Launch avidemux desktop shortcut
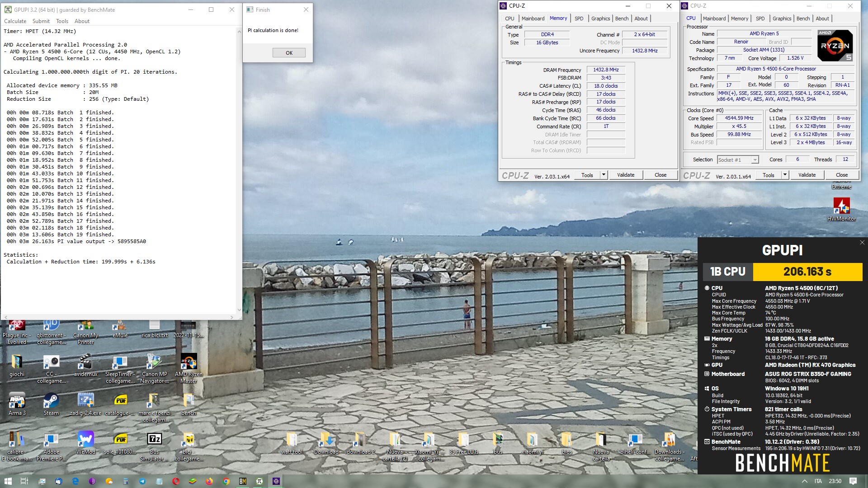 (85, 365)
